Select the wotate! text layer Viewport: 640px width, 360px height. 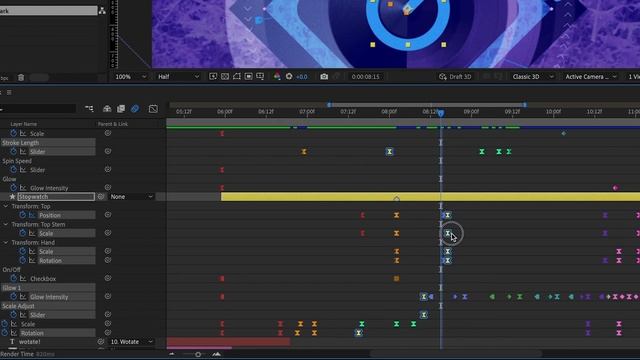(29, 342)
